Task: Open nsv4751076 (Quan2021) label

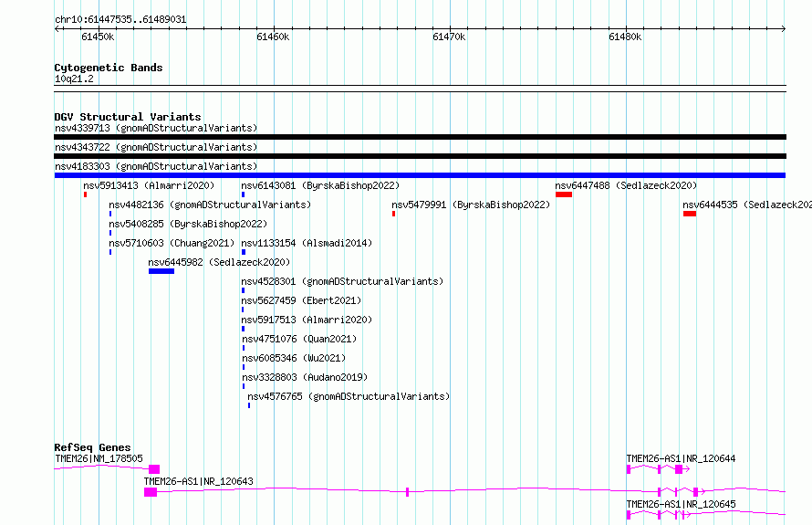Action: pyautogui.click(x=299, y=339)
